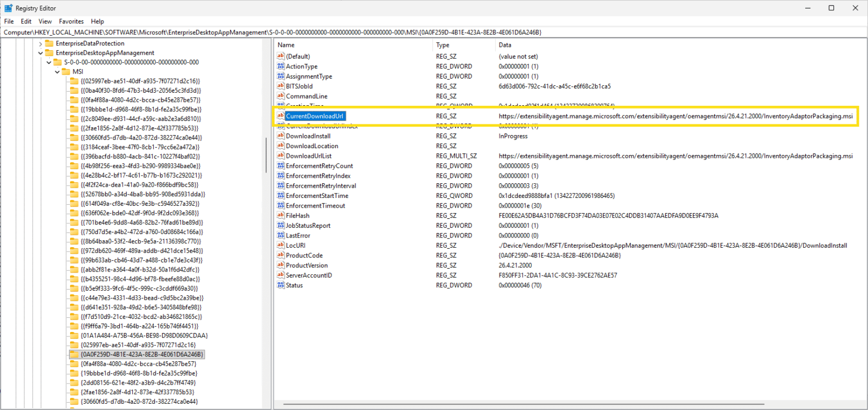
Task: Select key {{4e28b4c2-bf17-4c61-b77b-b1673c292021}}
Action: [141, 175]
